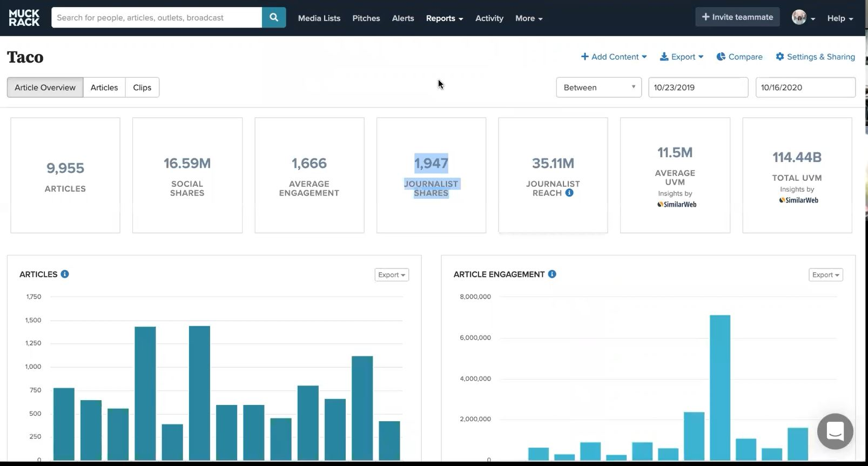Open Article Engagement chart Export dropdown

coord(825,274)
